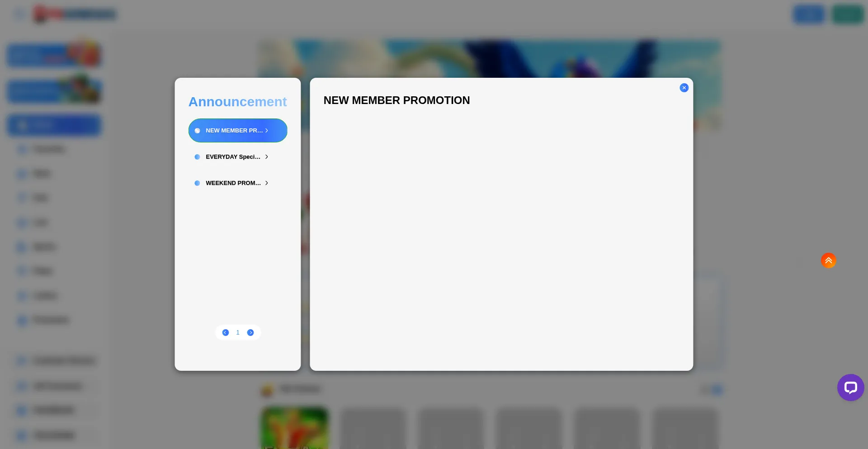The image size is (868, 449).
Task: Go to next announcement page arrow
Action: pyautogui.click(x=250, y=333)
